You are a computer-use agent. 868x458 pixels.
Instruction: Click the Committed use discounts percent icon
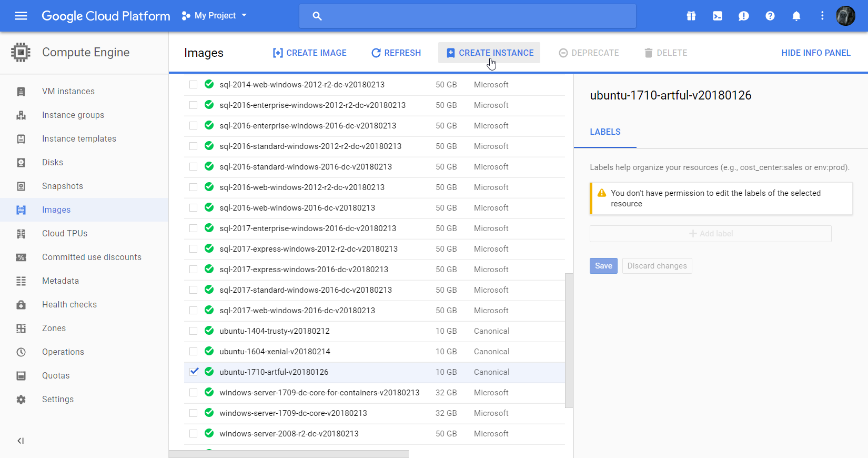pyautogui.click(x=21, y=257)
